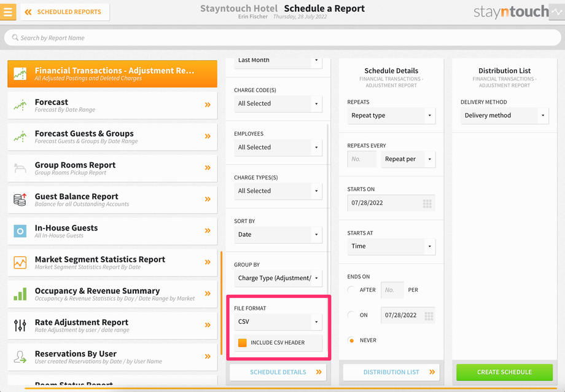Open the File Format CSV dropdown
This screenshot has height=392, width=565.
(278, 322)
